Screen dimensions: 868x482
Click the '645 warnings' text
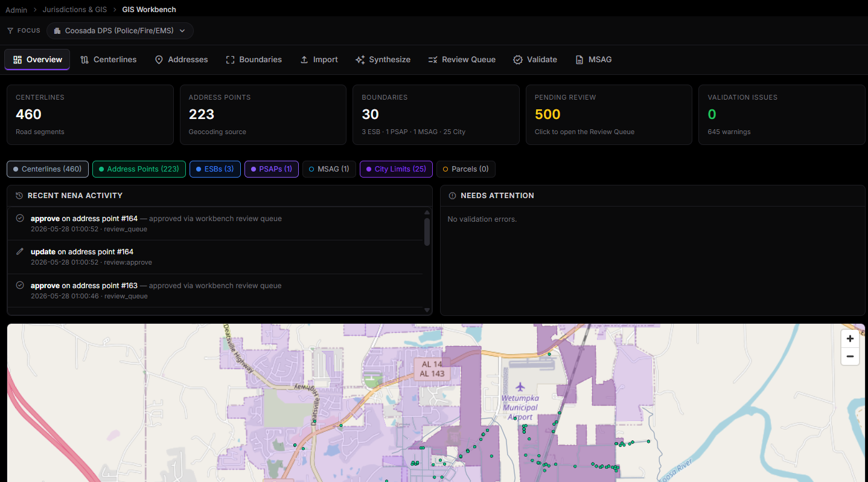tap(729, 132)
